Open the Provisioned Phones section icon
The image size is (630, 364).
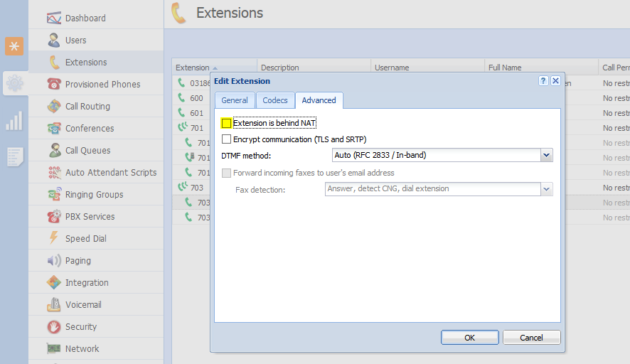(54, 85)
